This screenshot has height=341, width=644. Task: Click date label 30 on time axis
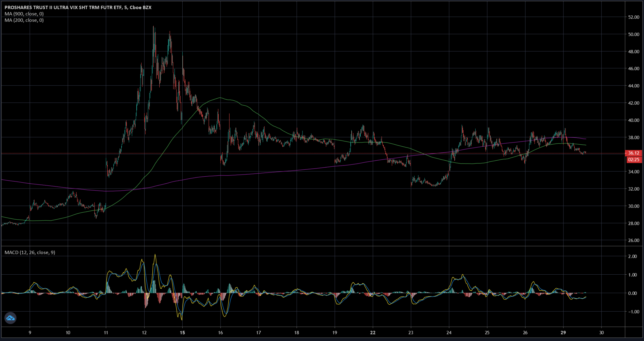point(602,333)
